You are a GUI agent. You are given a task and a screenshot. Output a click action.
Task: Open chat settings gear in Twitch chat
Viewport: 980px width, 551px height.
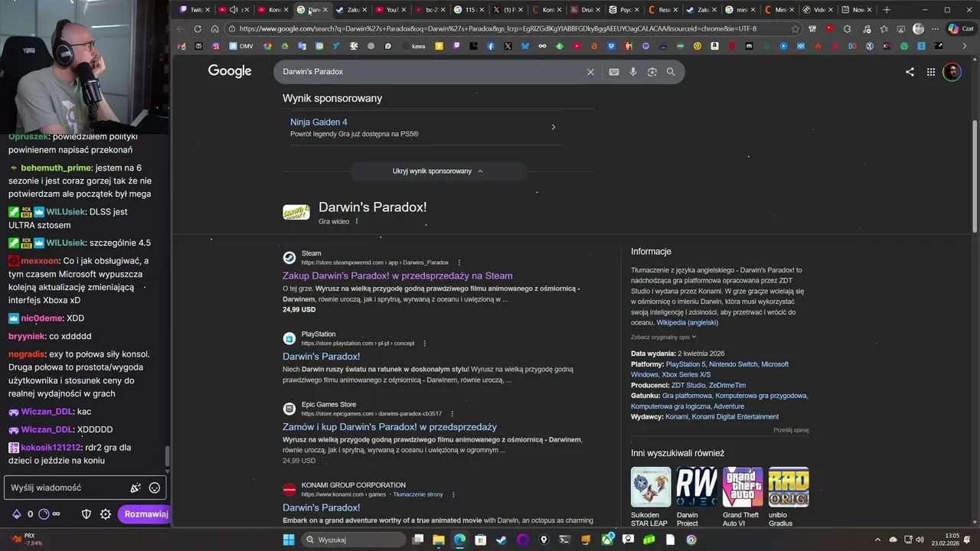(x=106, y=514)
